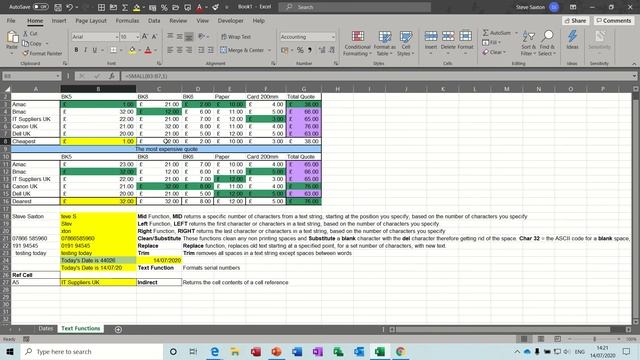
Task: Switch to the Developer tab
Action: [x=230, y=20]
